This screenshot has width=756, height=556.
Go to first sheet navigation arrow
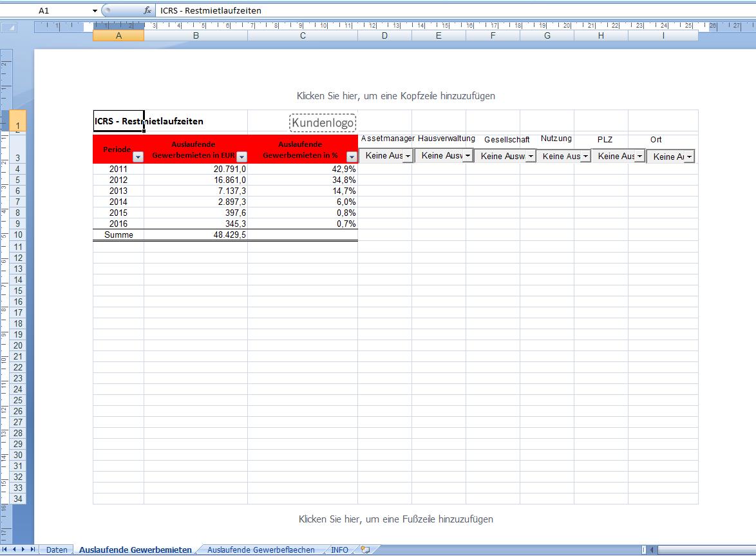point(5,550)
